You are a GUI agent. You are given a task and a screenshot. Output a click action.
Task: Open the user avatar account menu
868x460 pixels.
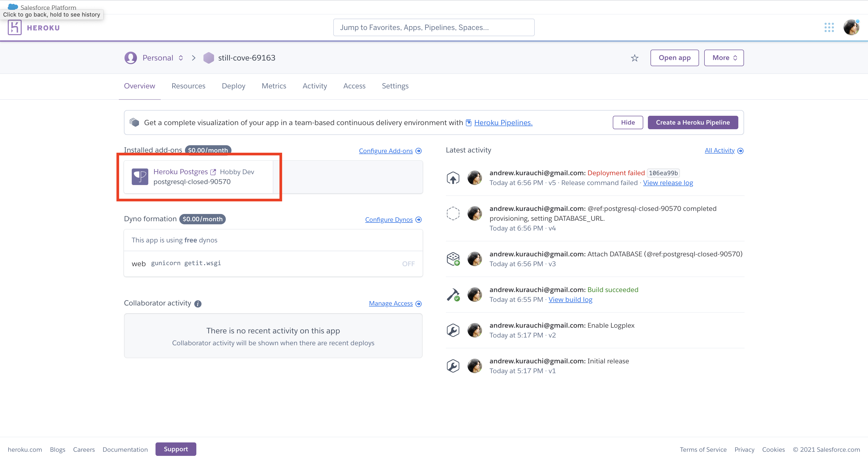pyautogui.click(x=851, y=28)
